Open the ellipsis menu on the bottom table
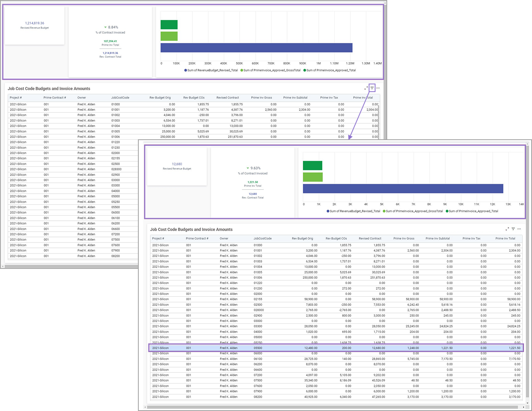This screenshot has height=411, width=532. click(519, 229)
